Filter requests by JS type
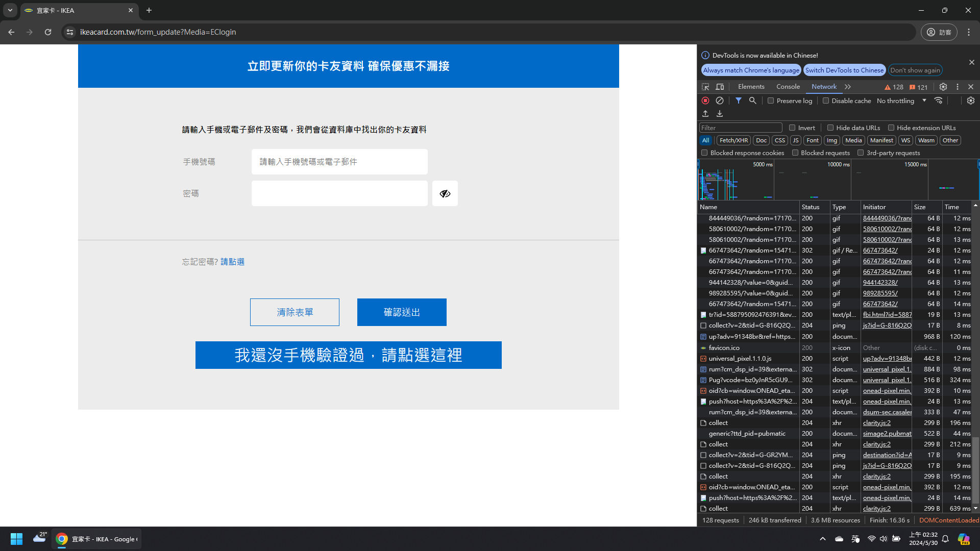The width and height of the screenshot is (980, 551). point(796,140)
